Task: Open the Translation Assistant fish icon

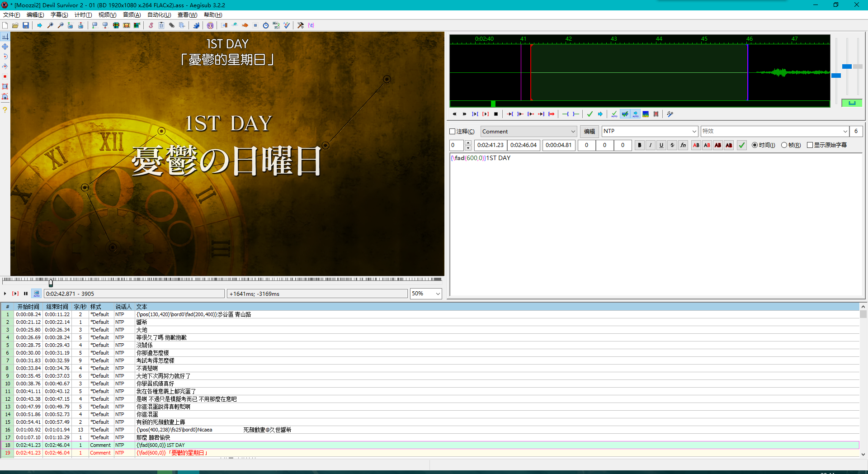Action: coord(245,25)
